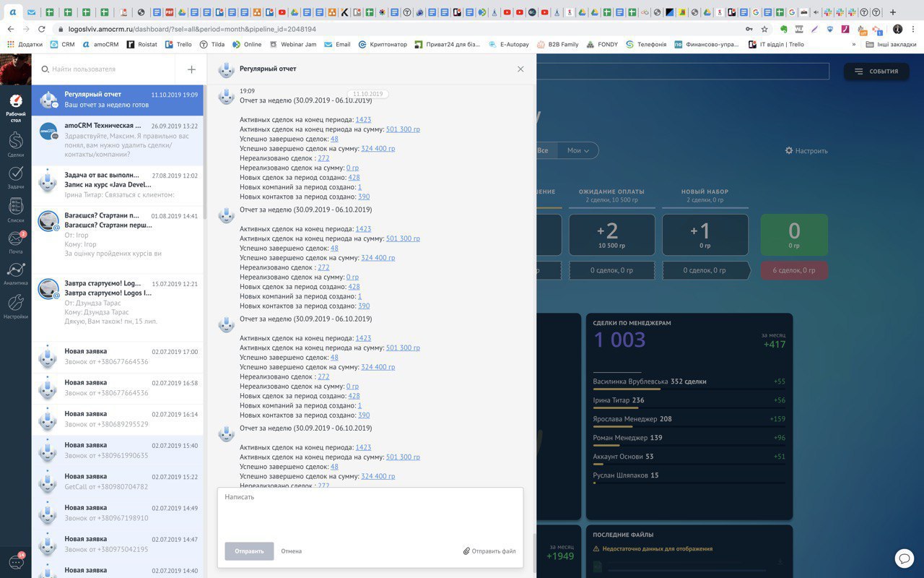
Task: Click first report's 1423 active deals link
Action: 363,120
